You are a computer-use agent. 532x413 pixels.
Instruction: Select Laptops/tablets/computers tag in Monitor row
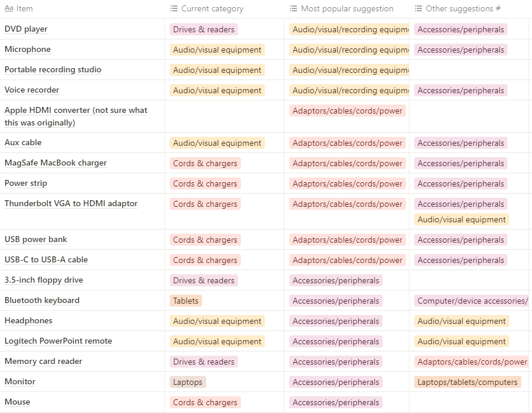467,382
